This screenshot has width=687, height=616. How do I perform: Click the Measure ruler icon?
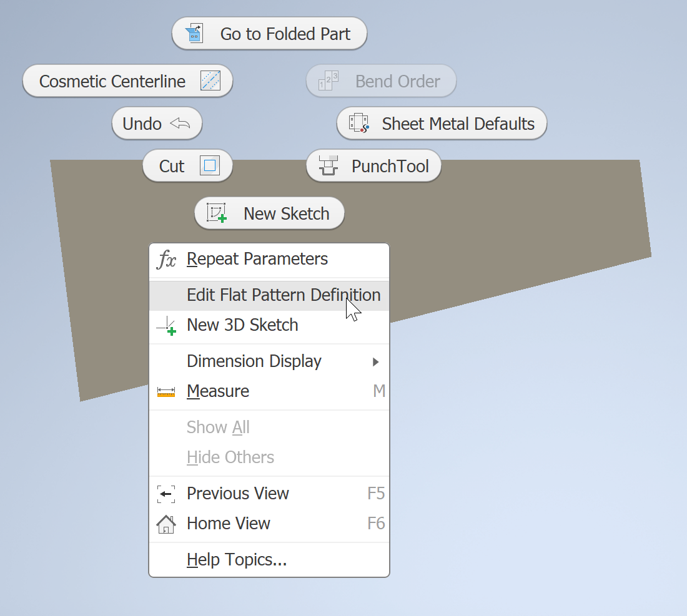[166, 391]
